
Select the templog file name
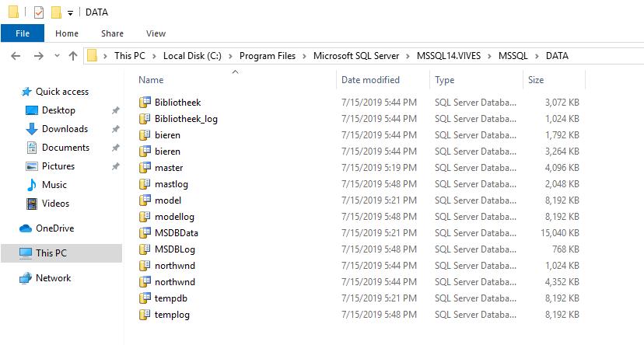click(x=172, y=315)
